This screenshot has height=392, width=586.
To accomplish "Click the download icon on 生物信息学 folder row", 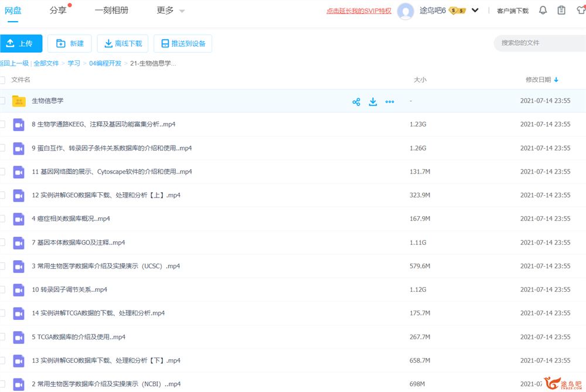I will tap(373, 101).
